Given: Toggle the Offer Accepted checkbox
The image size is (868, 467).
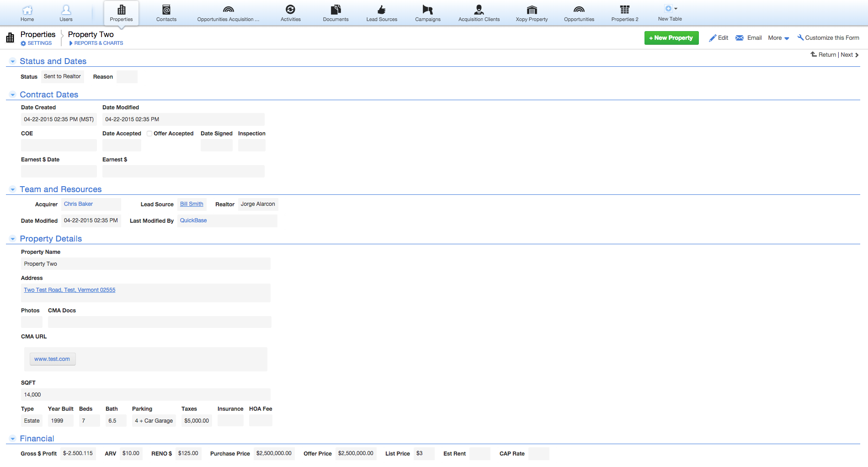Looking at the screenshot, I should click(x=149, y=134).
